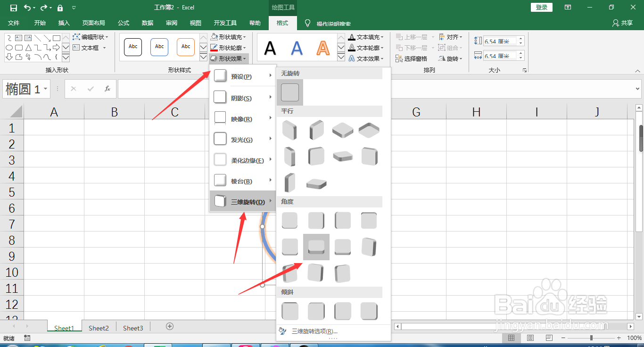Screen dimensions: 644x347
Task: Open the 形状填充 fill dropdown
Action: pos(228,37)
